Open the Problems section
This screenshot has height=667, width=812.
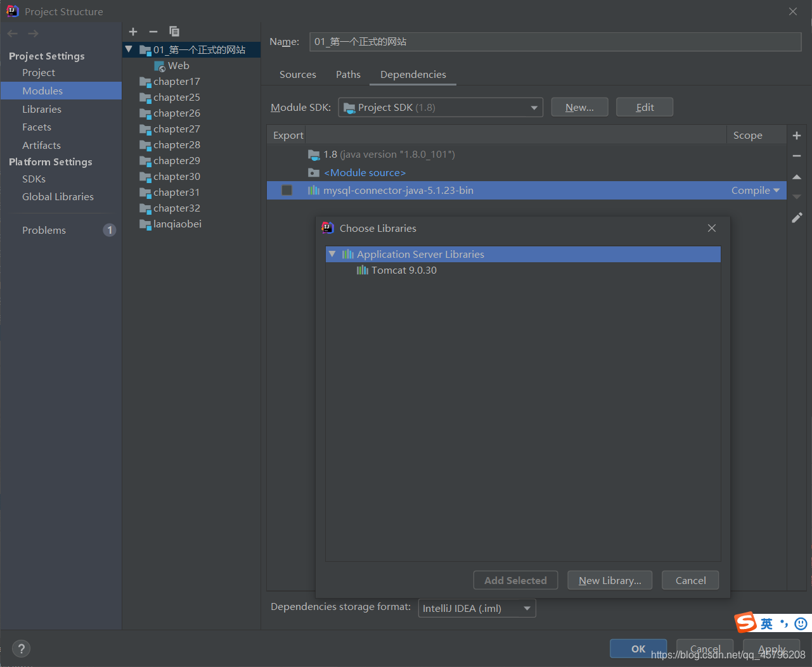[44, 230]
